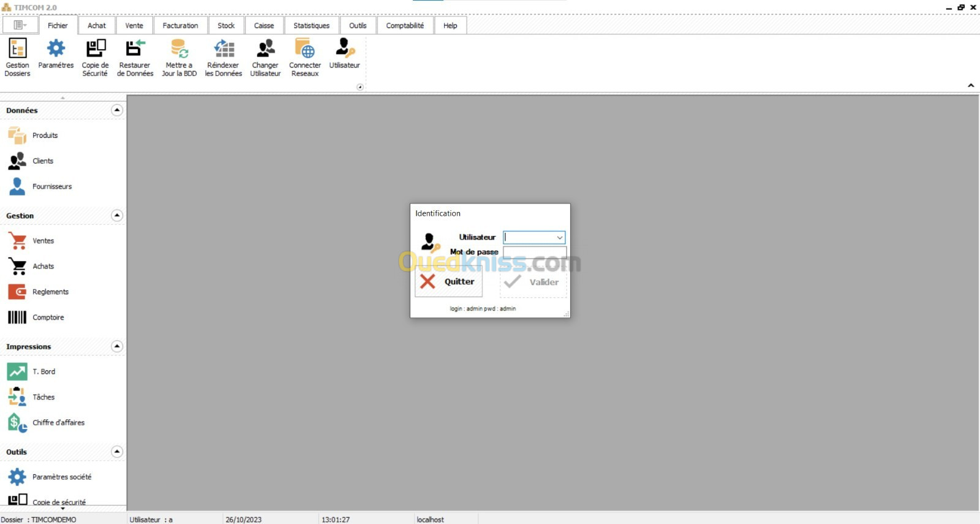
Task: Start Réindexer les Données
Action: tap(224, 57)
